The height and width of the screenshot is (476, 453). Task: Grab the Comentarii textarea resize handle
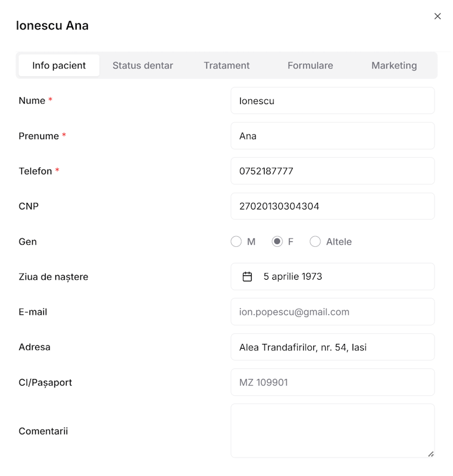[430, 453]
